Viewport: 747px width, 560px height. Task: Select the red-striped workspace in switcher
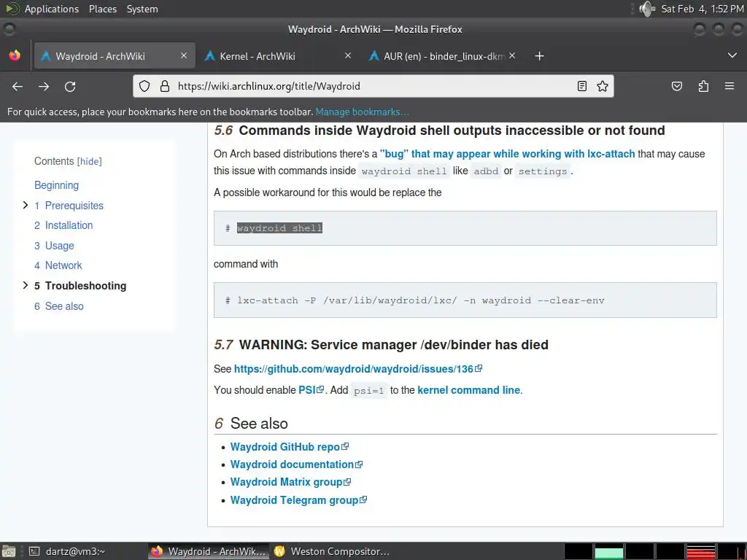700,551
